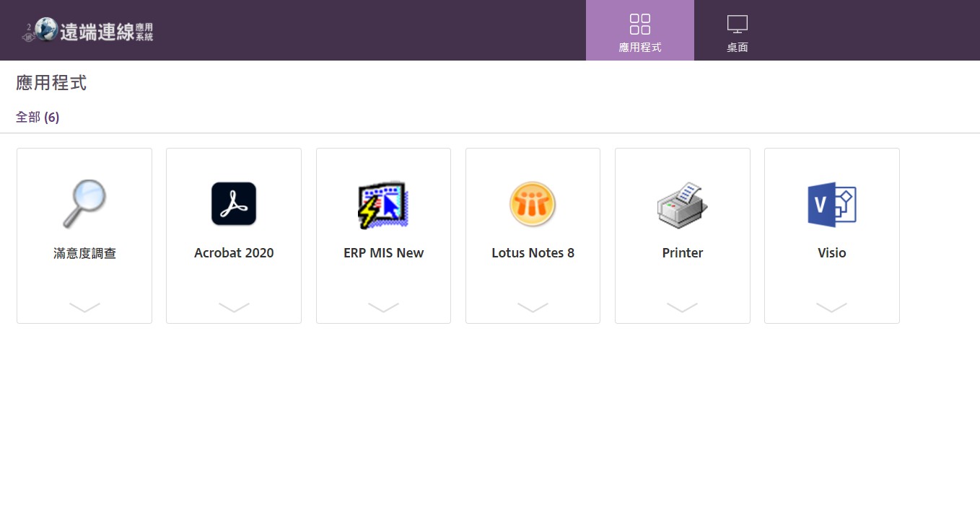Launch the Acrobat 2020 app icon
The height and width of the screenshot is (517, 980).
point(234,204)
